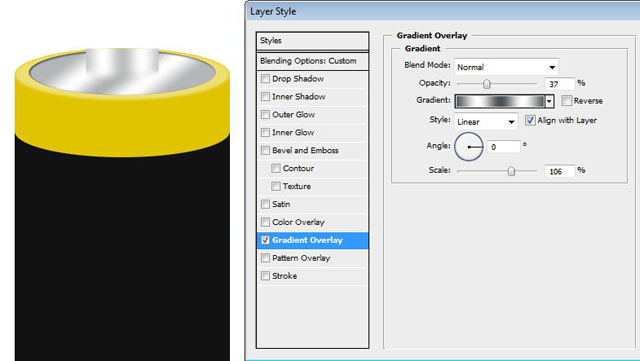Check the Texture option box
This screenshot has height=361, width=640.
point(276,186)
